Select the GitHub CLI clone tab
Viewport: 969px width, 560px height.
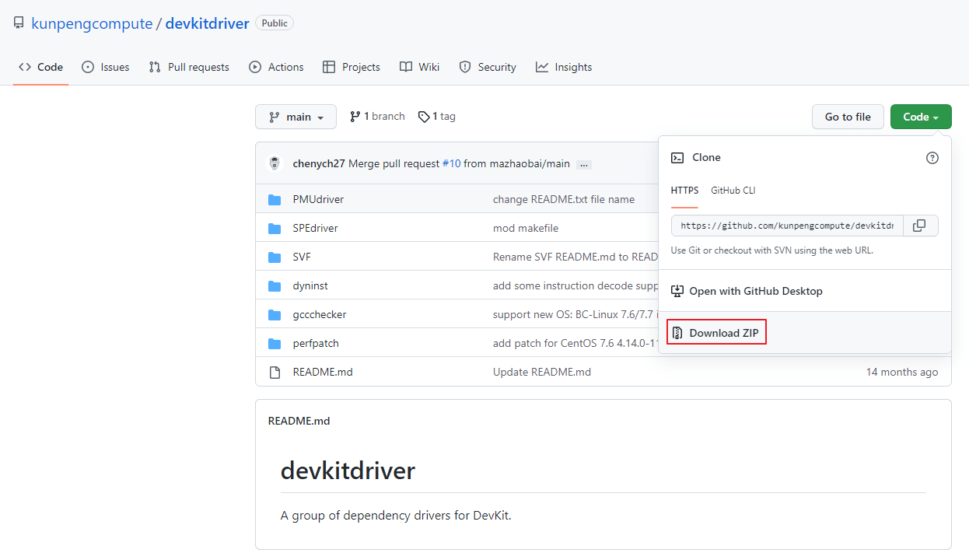[733, 191]
